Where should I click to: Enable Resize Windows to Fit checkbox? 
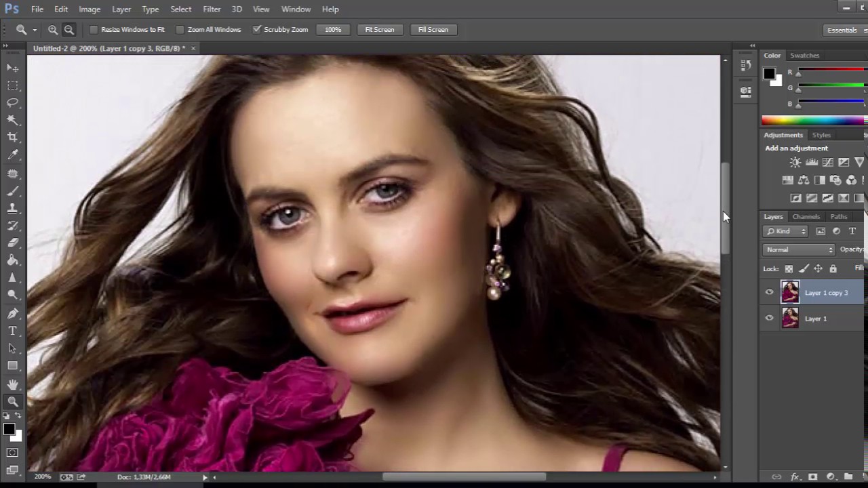pos(94,30)
